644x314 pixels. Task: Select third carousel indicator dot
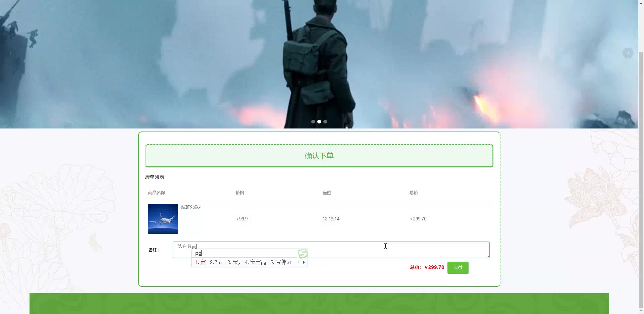(x=325, y=122)
